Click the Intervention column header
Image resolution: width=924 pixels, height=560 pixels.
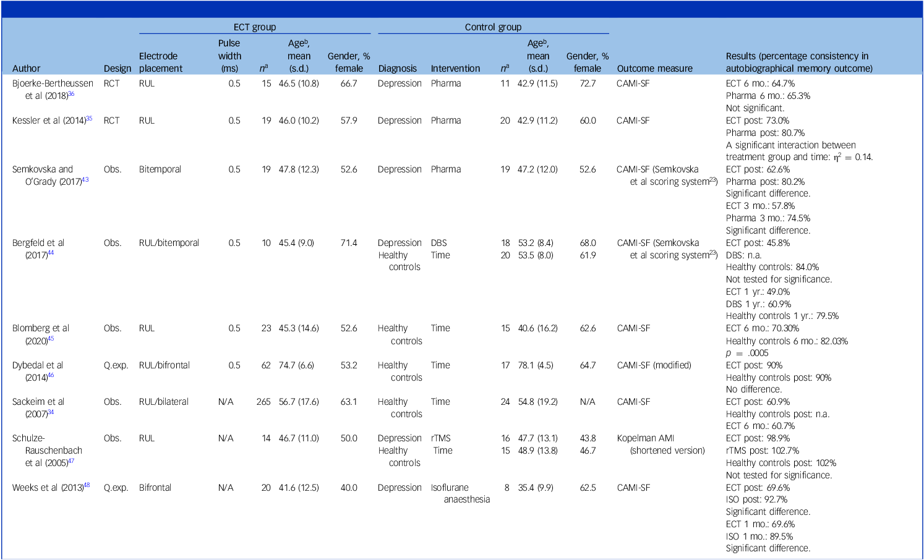[455, 69]
